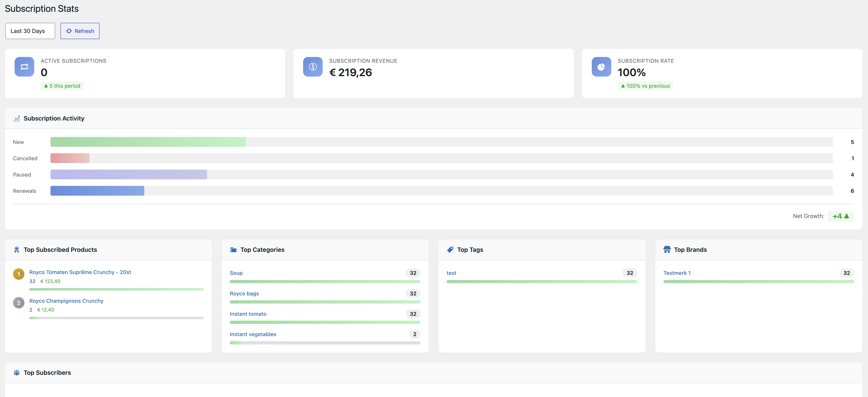Viewport: 868px width, 397px height.
Task: Click the Top Categories folder icon
Action: click(233, 250)
